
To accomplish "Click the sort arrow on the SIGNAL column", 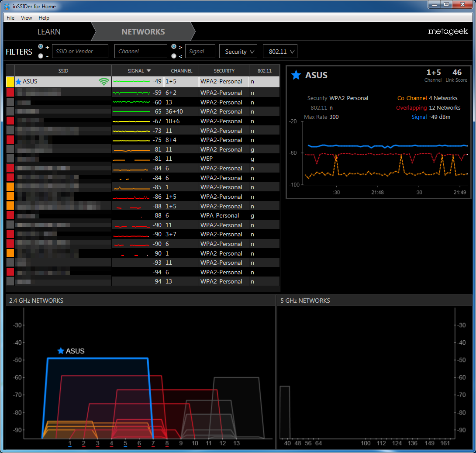I will pos(149,71).
